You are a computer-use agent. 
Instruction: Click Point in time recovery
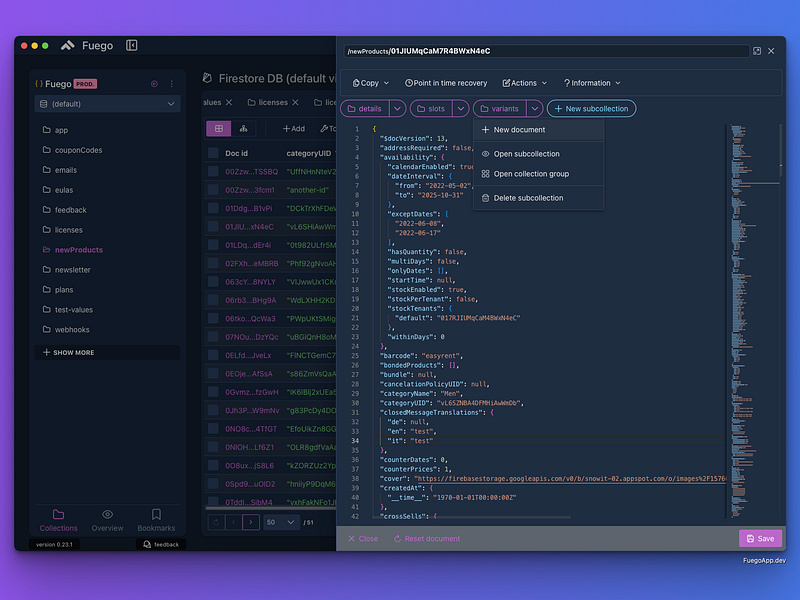446,83
